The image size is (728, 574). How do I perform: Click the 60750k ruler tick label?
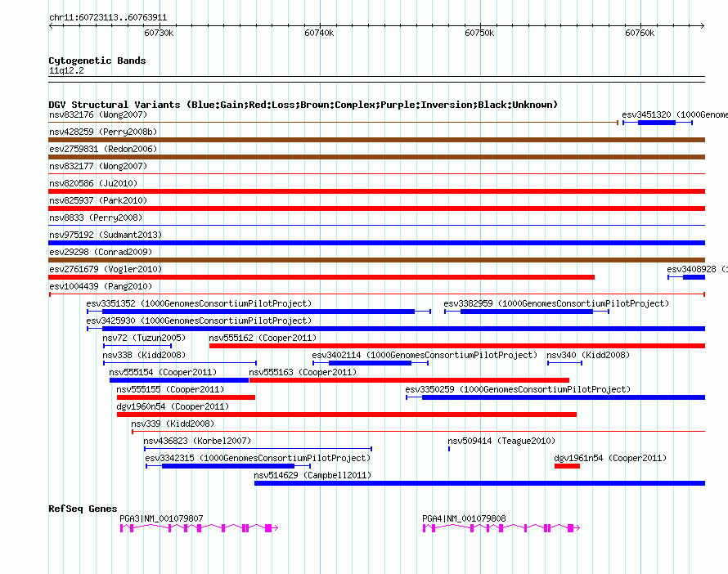479,33
